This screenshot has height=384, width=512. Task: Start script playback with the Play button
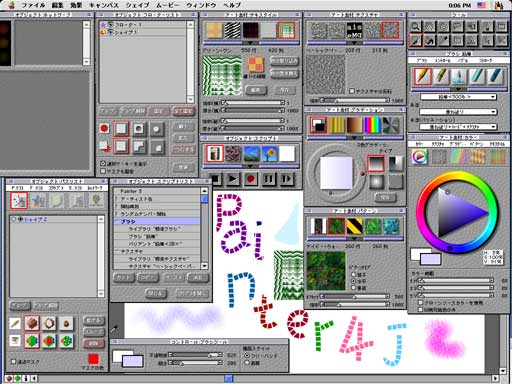tap(233, 179)
